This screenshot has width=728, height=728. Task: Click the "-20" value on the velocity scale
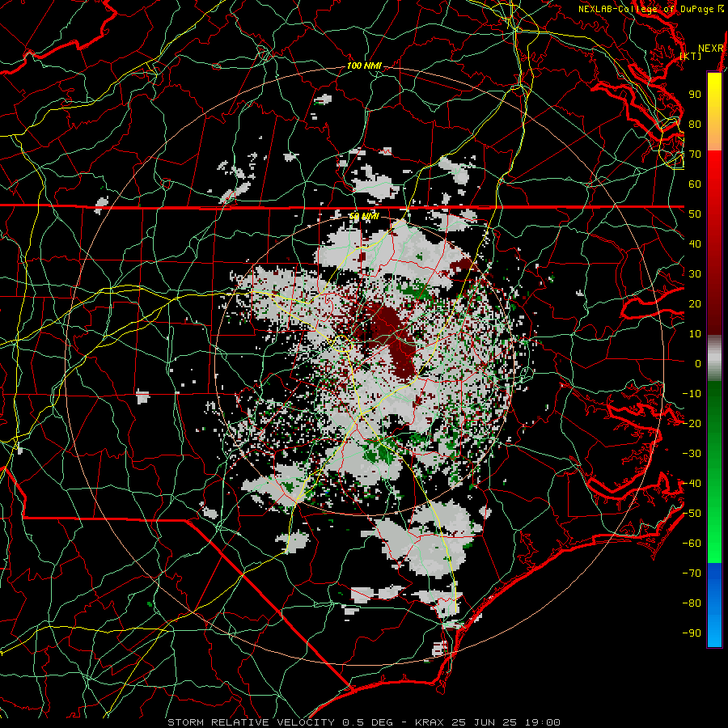point(692,424)
